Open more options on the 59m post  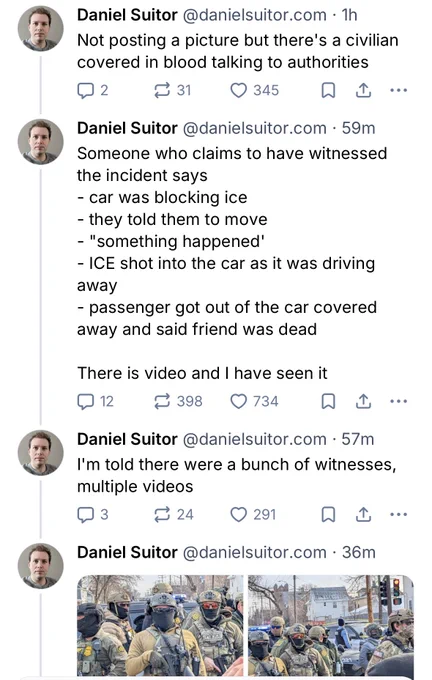(x=399, y=401)
